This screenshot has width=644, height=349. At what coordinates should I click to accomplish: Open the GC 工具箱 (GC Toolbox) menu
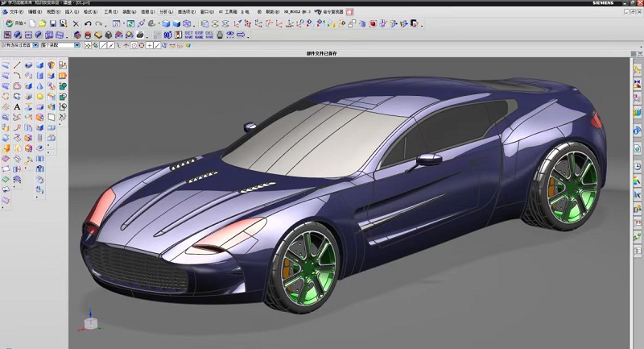click(228, 12)
